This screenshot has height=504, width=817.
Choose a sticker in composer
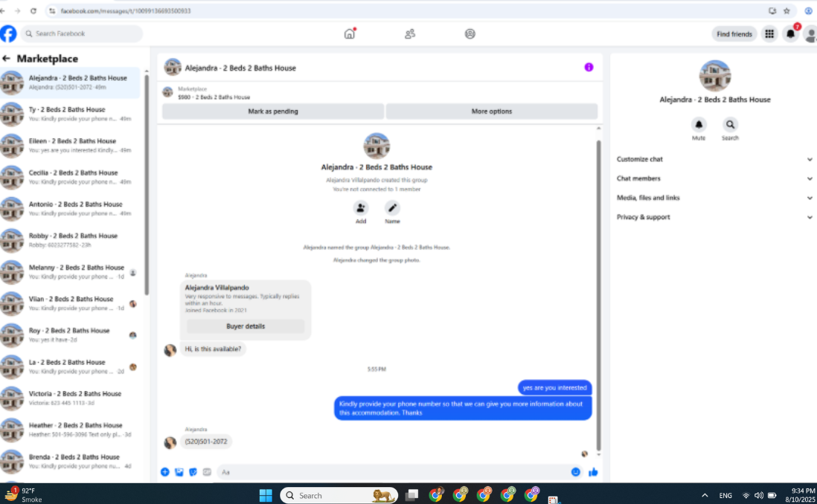[x=193, y=472]
